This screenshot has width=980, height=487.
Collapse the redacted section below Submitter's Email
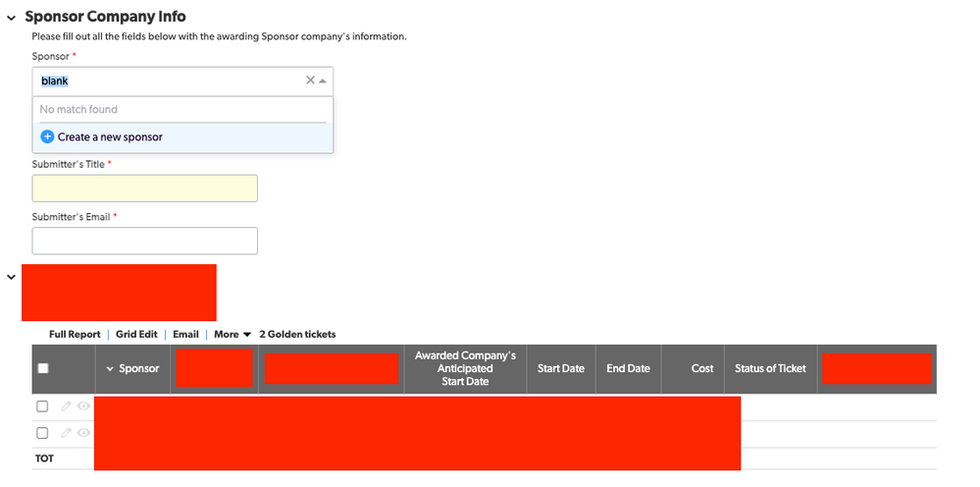pyautogui.click(x=11, y=276)
